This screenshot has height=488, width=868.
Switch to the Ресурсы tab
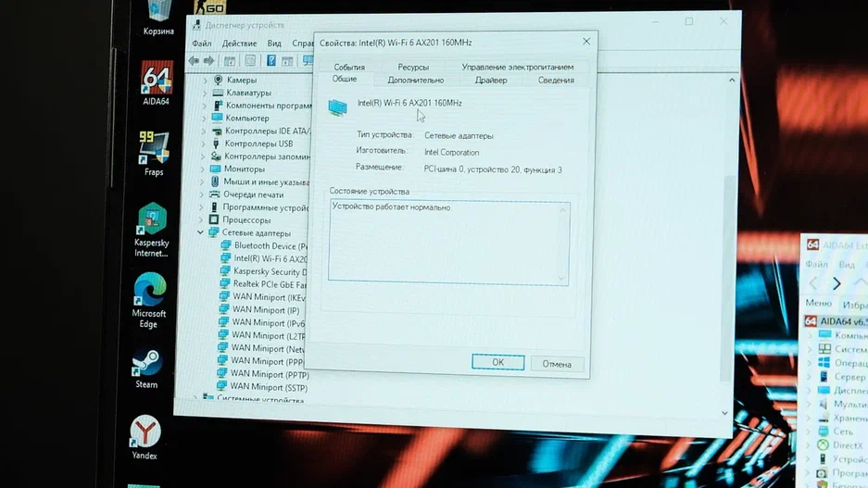[413, 67]
